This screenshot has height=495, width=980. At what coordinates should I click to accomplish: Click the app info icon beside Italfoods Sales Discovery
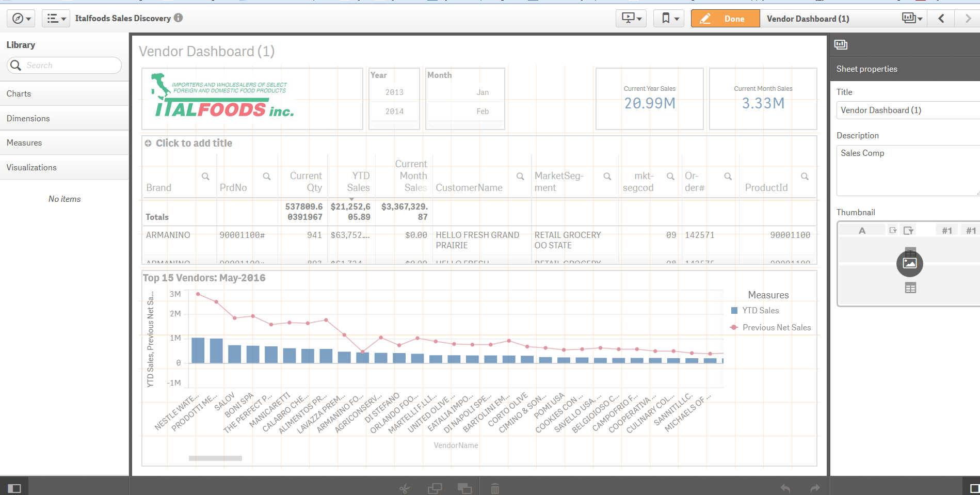(x=179, y=18)
